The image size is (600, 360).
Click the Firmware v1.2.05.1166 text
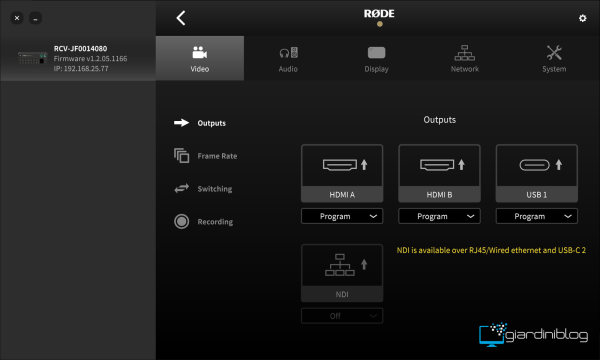coord(90,59)
